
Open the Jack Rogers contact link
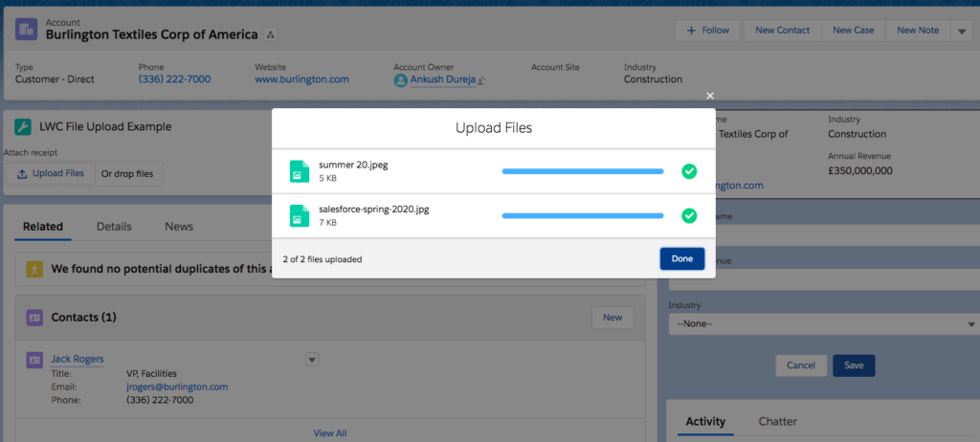[78, 359]
